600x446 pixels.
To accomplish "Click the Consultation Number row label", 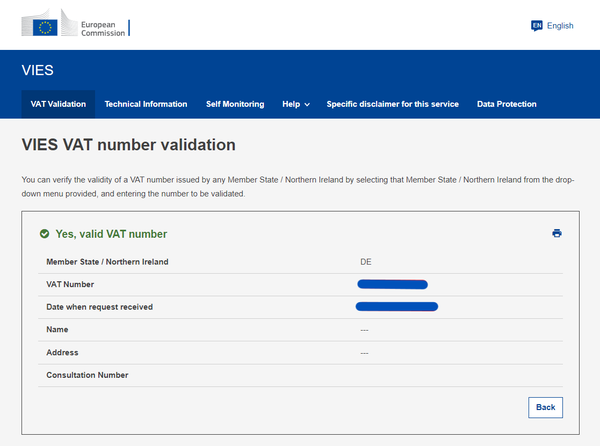I will [88, 375].
